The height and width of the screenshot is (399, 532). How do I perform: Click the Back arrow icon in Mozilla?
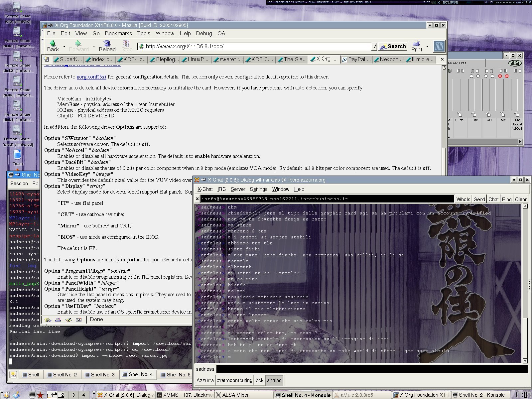coord(53,43)
